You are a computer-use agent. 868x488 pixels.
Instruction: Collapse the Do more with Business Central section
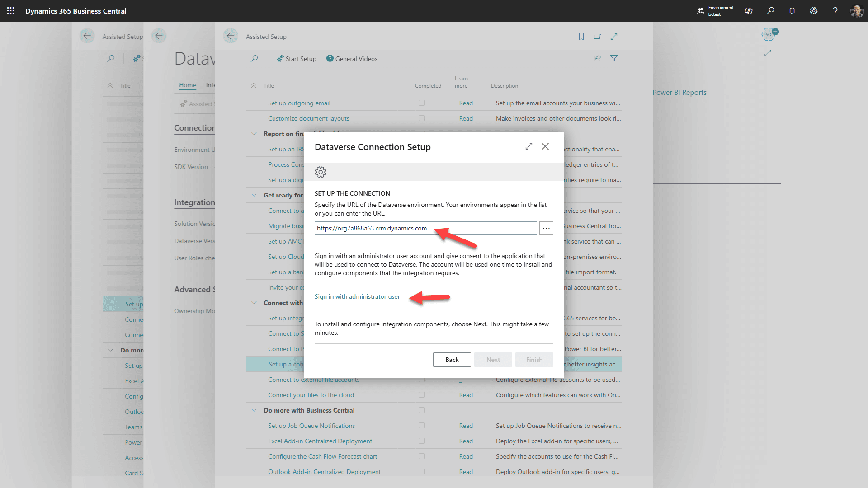(254, 410)
